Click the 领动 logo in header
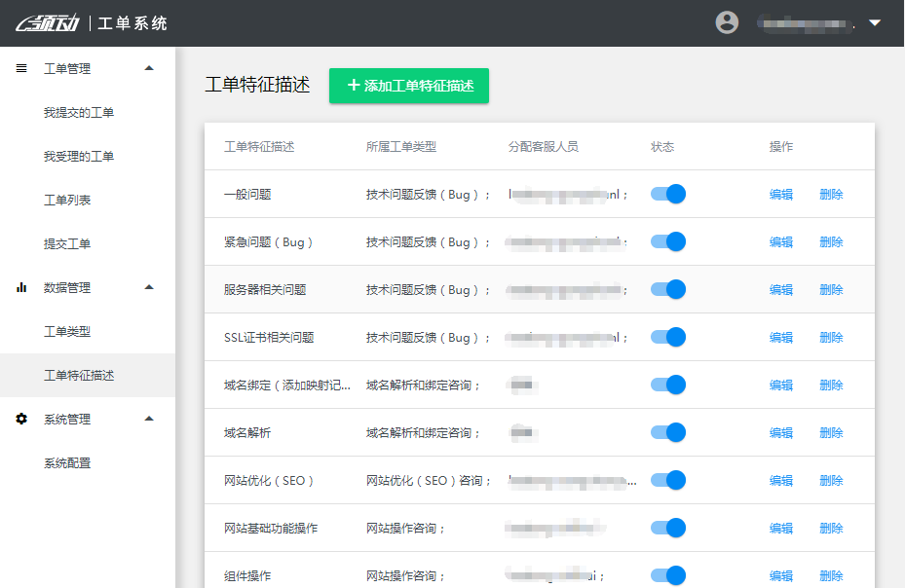The image size is (905, 588). (x=47, y=22)
